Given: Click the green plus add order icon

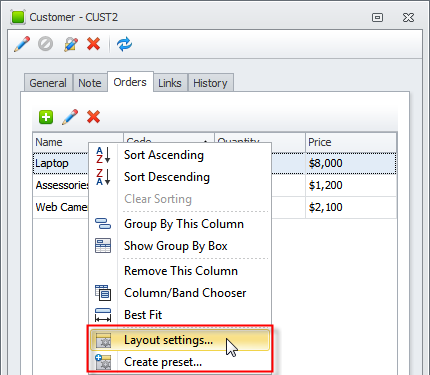Looking at the screenshot, I should pos(46,117).
